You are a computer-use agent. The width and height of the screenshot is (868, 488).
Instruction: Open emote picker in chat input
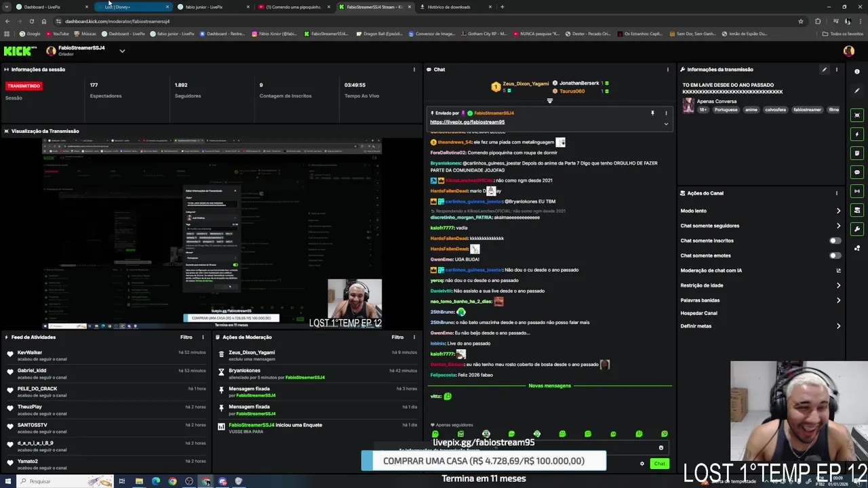point(661,447)
